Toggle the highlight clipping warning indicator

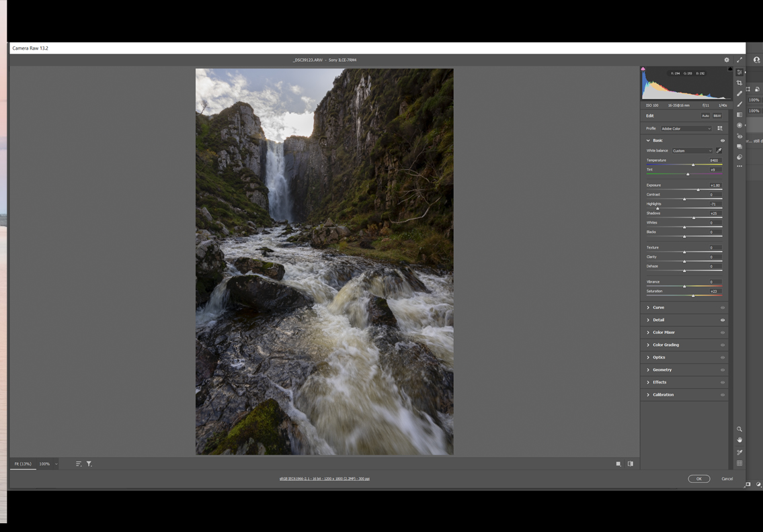click(x=730, y=69)
